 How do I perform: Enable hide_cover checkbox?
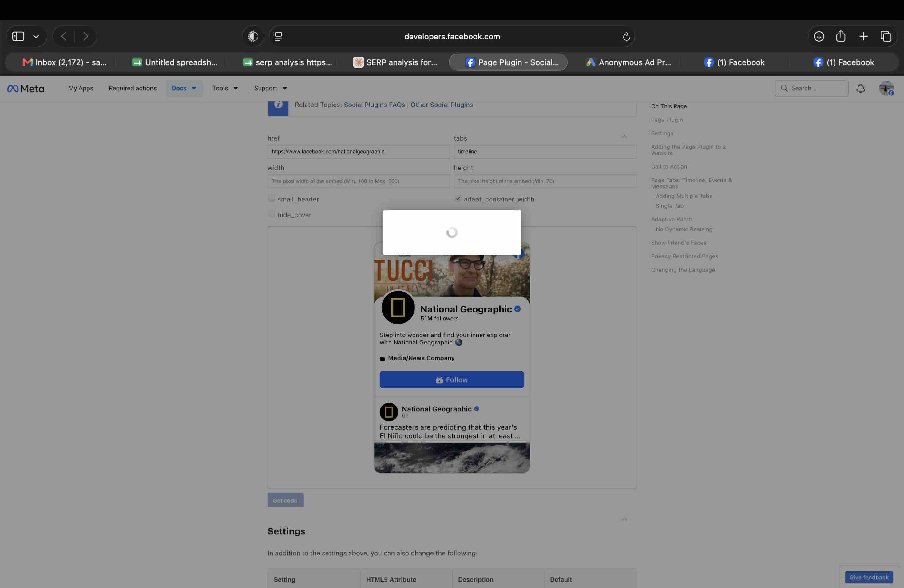click(x=272, y=214)
